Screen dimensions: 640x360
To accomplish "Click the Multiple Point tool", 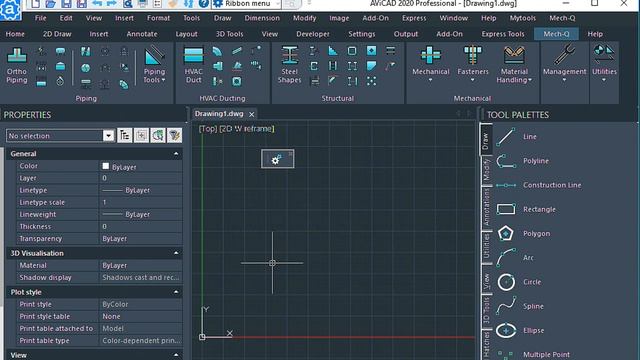I will point(533,354).
